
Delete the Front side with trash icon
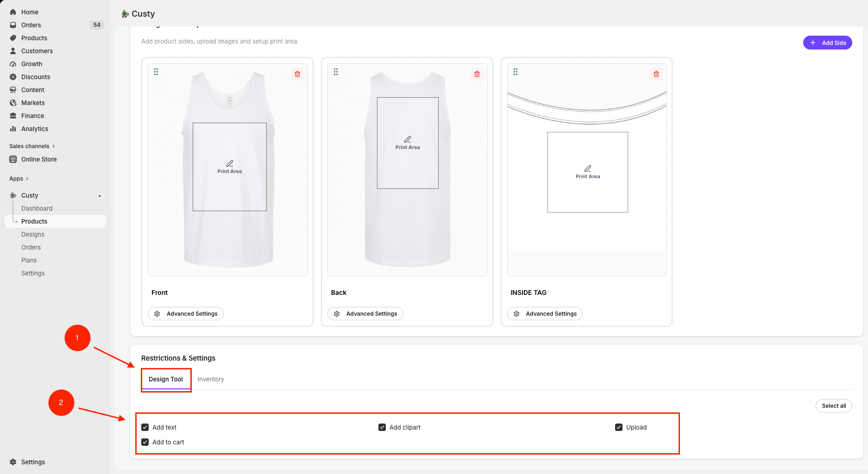(x=297, y=74)
